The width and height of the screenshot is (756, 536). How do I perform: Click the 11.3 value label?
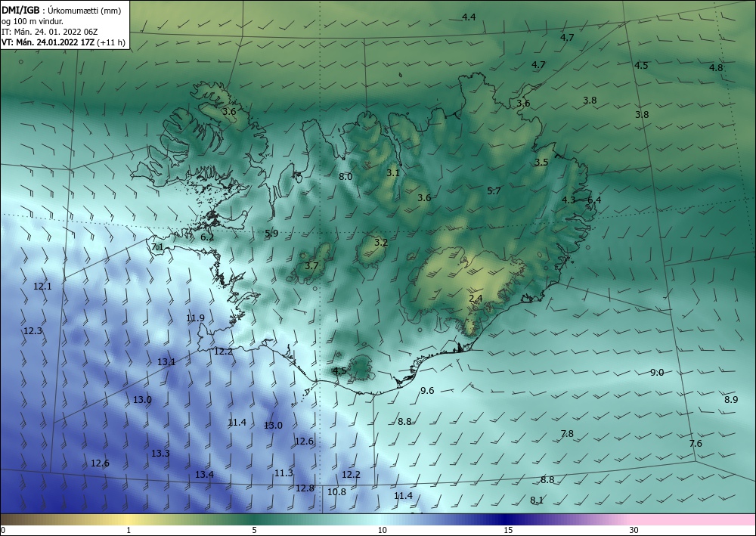coord(283,473)
